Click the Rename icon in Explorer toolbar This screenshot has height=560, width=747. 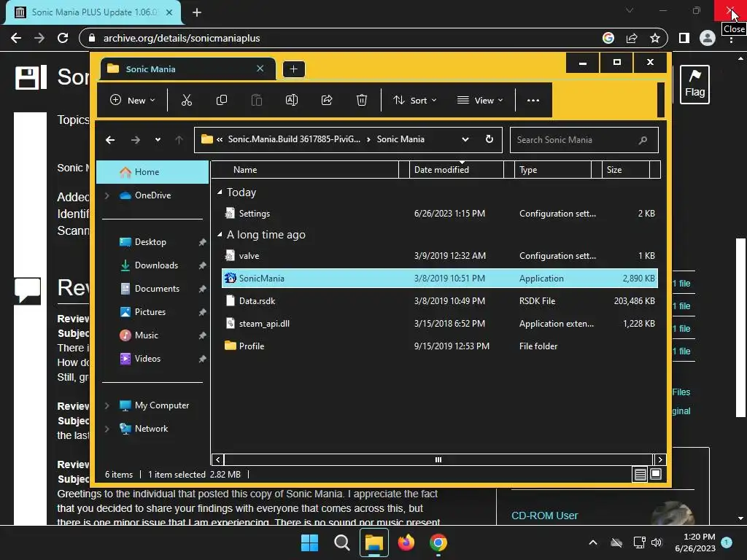pyautogui.click(x=292, y=100)
